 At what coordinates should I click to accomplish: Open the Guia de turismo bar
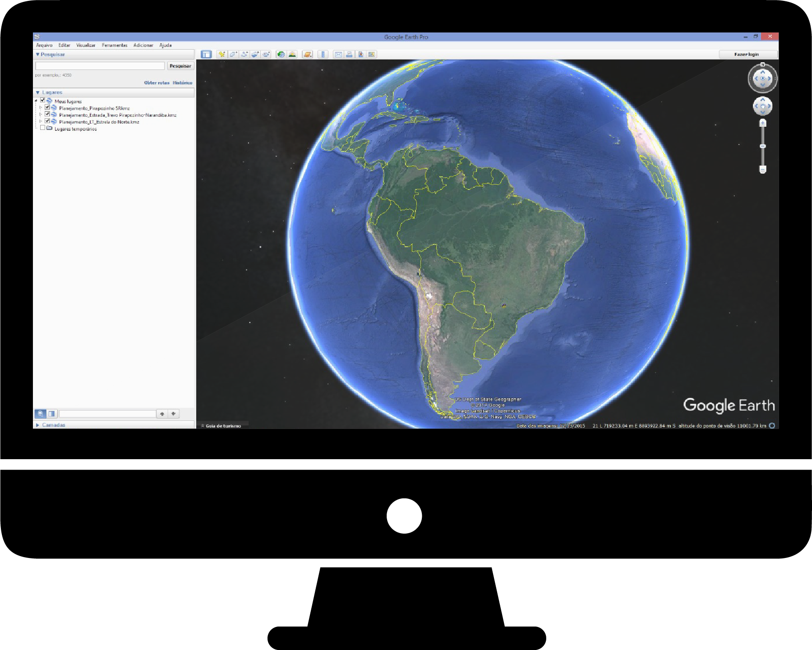[221, 426]
